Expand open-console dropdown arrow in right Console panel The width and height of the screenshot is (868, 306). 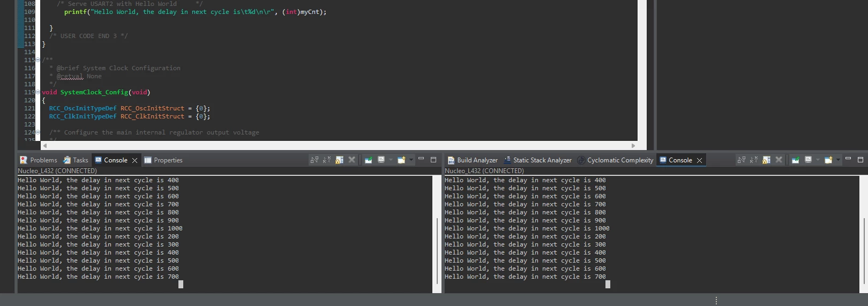pos(838,160)
